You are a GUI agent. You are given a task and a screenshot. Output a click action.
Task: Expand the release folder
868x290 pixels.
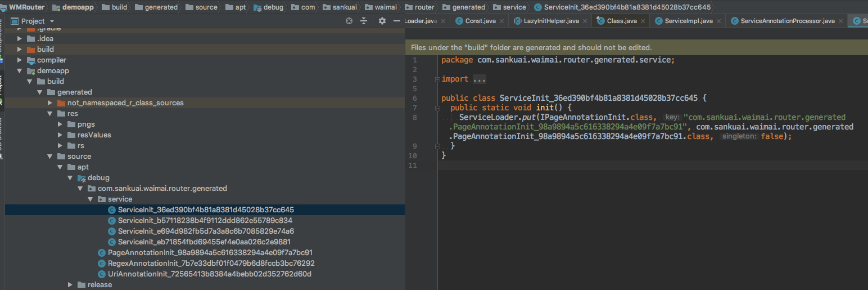70,284
